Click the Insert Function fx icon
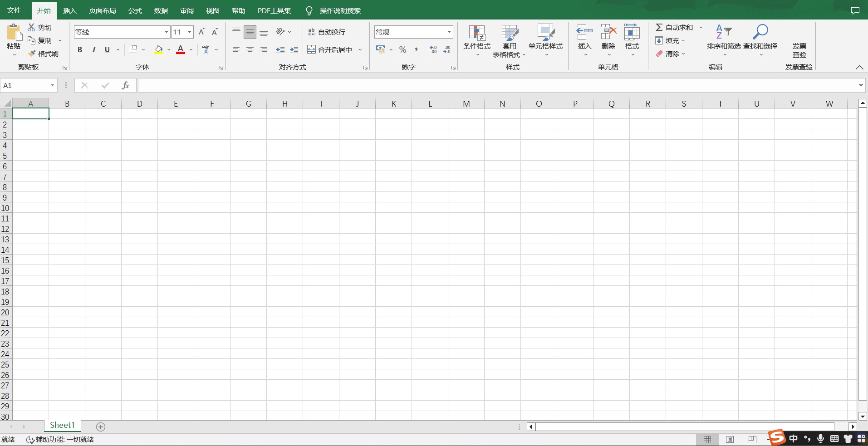 (x=125, y=85)
